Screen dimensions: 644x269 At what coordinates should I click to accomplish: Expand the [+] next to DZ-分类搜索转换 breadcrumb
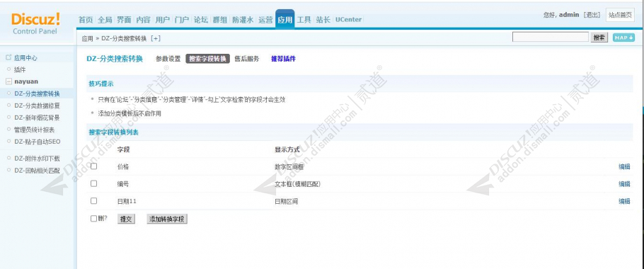[x=156, y=39]
